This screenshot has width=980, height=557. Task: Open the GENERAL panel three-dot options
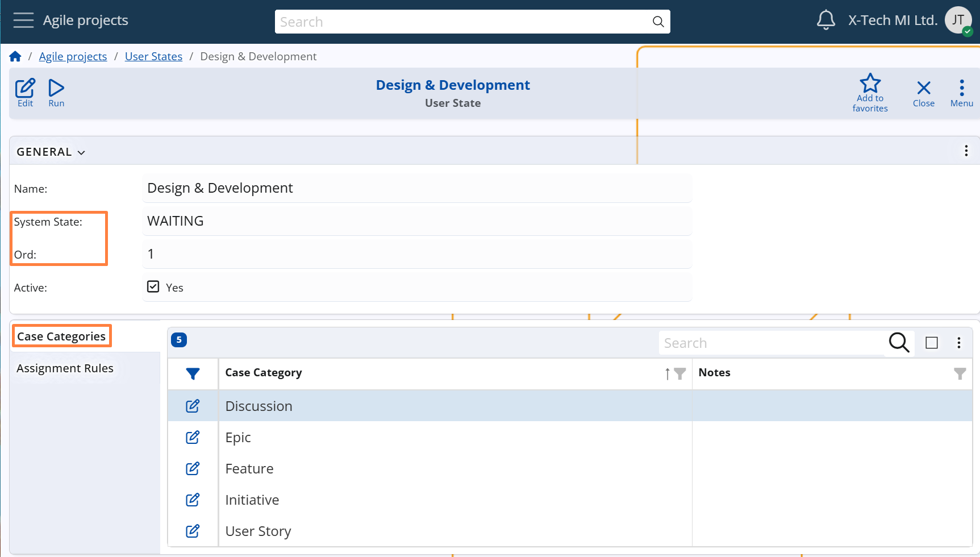coord(966,151)
